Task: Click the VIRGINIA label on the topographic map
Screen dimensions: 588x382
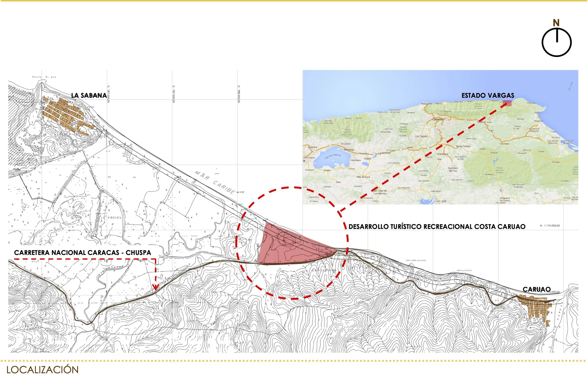Action: (114, 218)
